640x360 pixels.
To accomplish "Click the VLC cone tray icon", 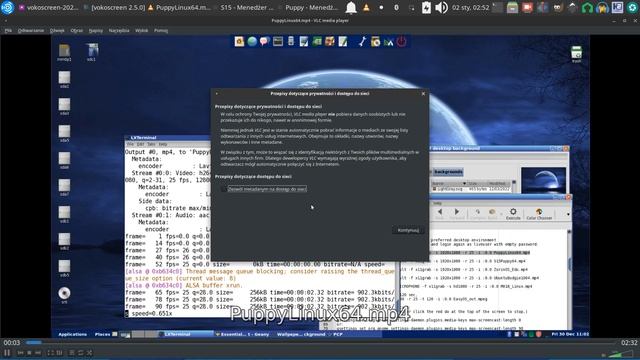I will 366,7.
